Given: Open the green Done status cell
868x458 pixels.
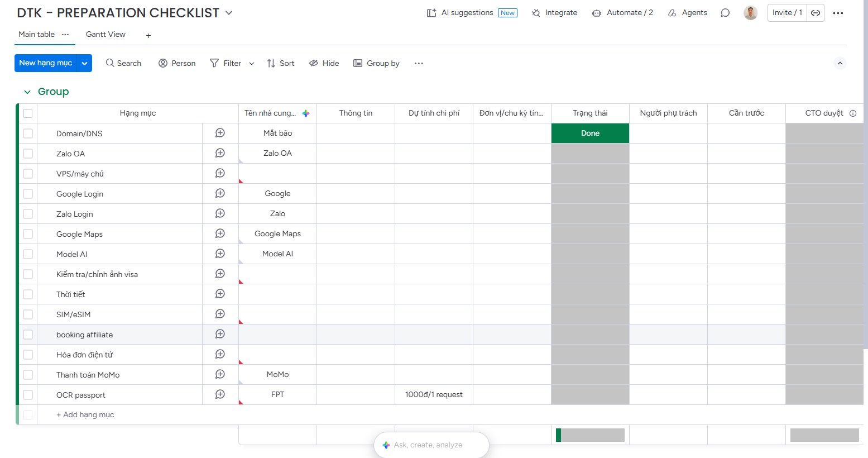Looking at the screenshot, I should point(590,133).
